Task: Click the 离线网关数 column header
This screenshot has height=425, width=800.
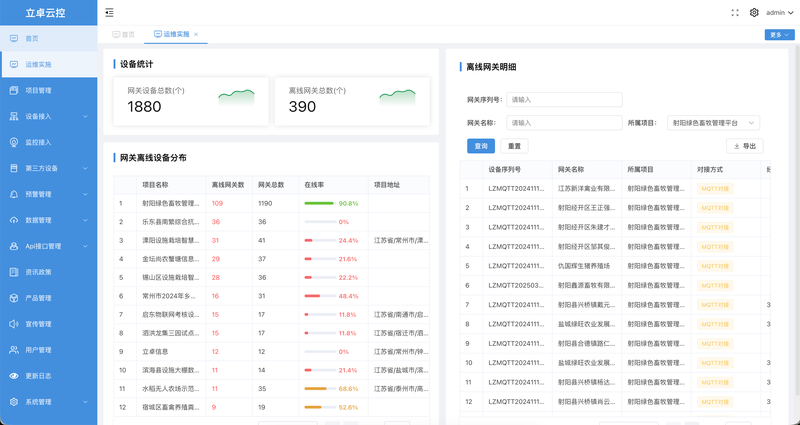Action: [228, 185]
